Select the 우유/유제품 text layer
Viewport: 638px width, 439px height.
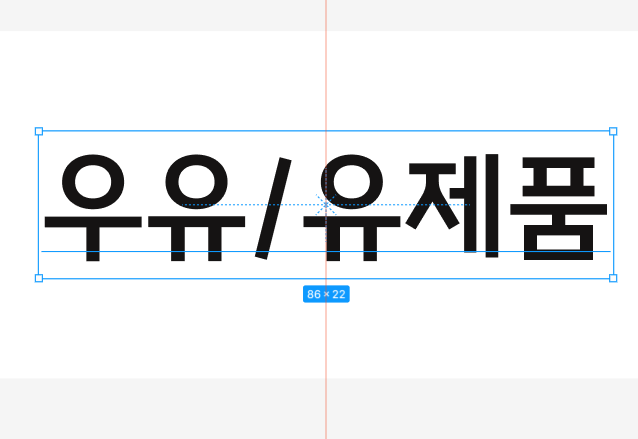coord(326,207)
